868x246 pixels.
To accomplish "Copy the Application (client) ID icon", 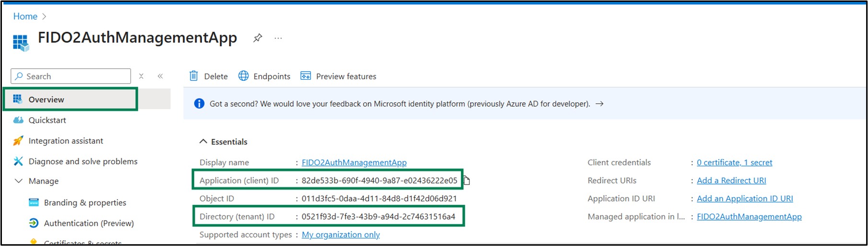I will point(466,181).
